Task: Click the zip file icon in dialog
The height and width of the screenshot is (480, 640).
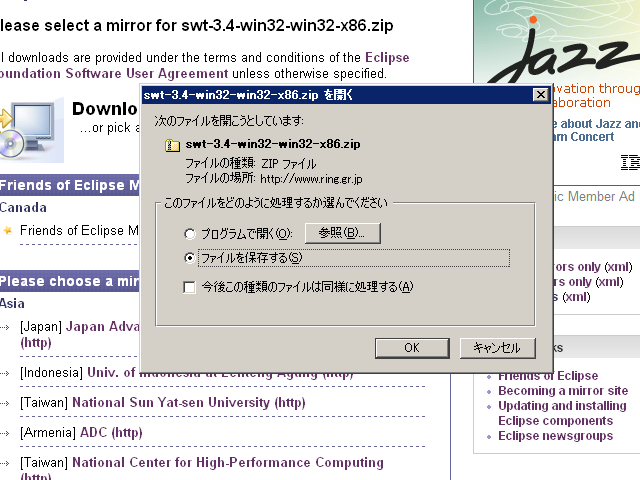Action: (x=172, y=145)
